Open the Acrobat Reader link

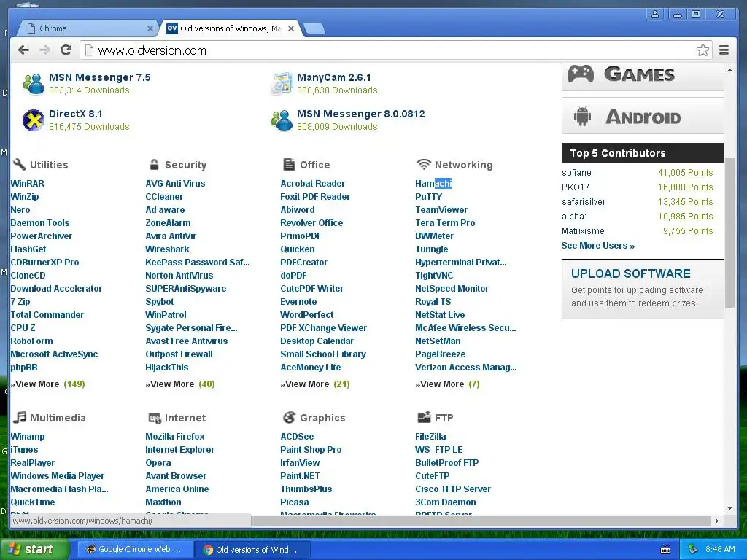(x=312, y=183)
